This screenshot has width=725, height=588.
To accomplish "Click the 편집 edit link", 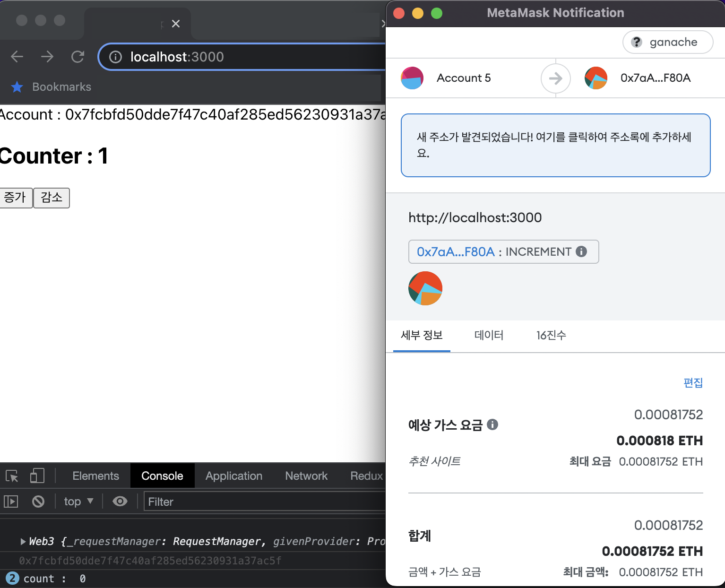I will pyautogui.click(x=693, y=382).
